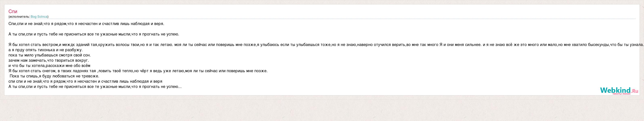
Task: Click phrase кружить волосы твои
Action: tap(119, 45)
